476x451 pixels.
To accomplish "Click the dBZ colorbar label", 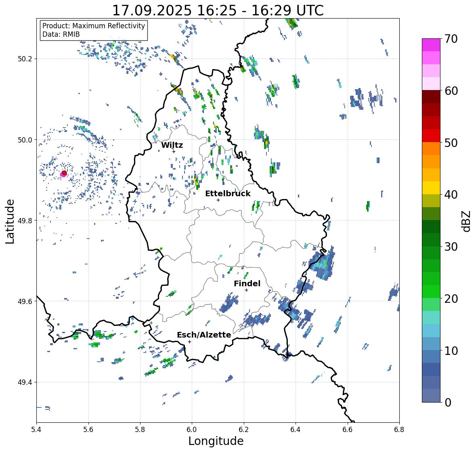I will coord(466,221).
